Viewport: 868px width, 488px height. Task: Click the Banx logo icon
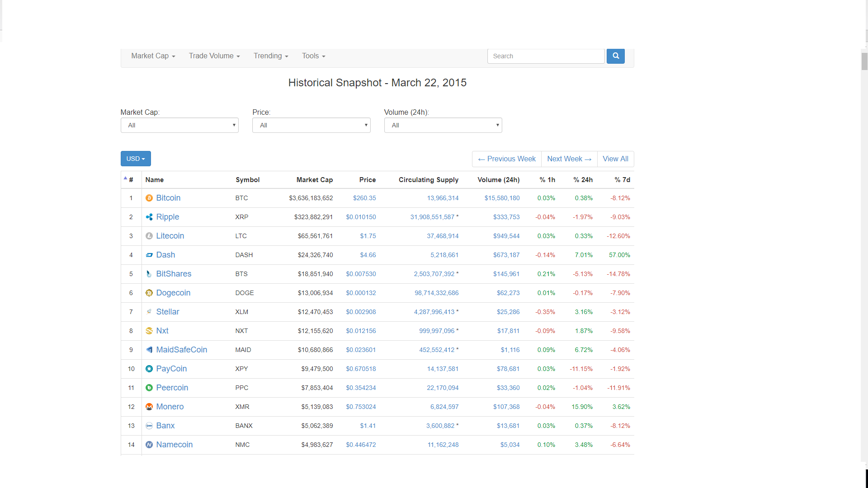pyautogui.click(x=149, y=426)
